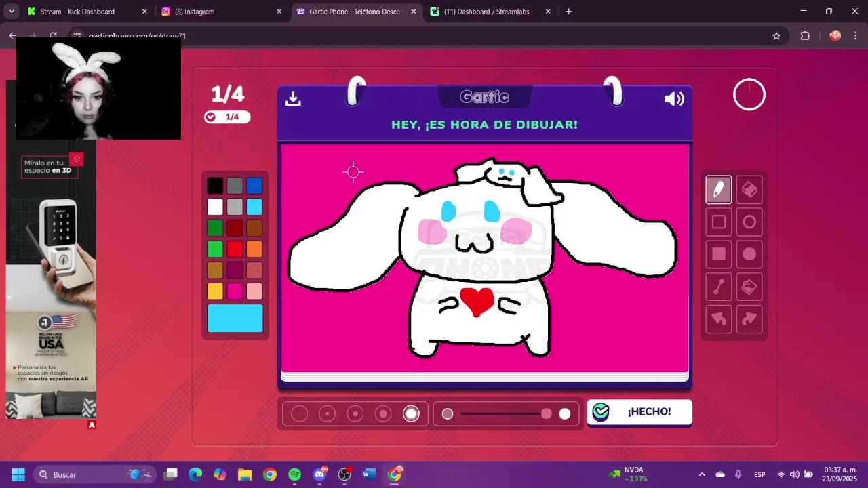Select the yellow color swatch
Image resolution: width=868 pixels, height=488 pixels.
pyautogui.click(x=215, y=291)
